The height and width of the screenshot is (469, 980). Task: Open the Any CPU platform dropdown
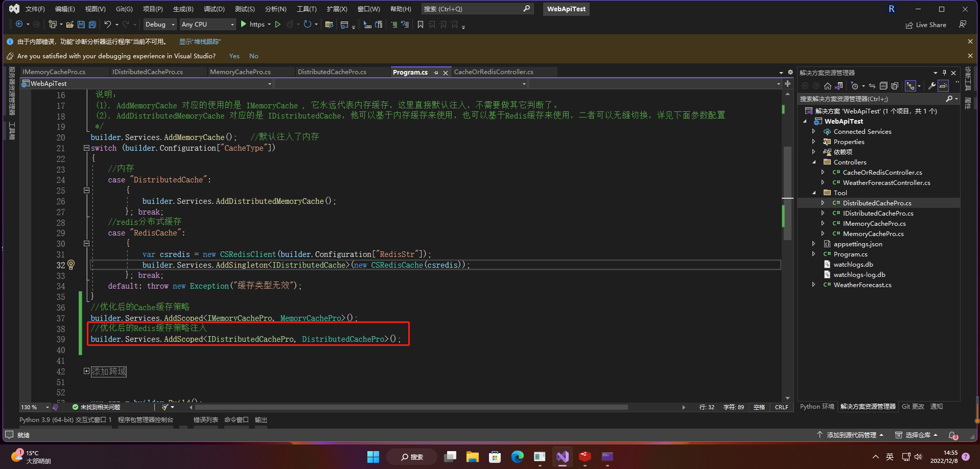pos(207,24)
